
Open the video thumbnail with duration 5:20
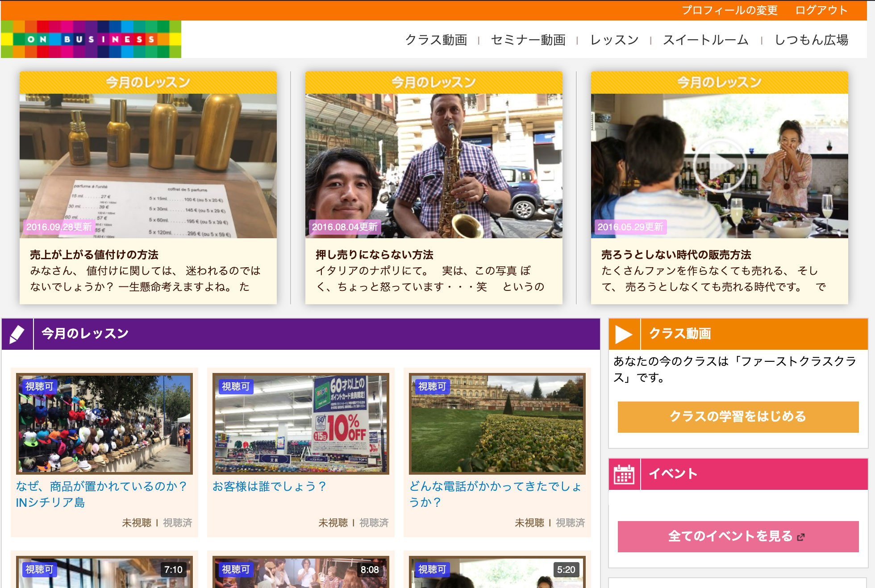497,572
